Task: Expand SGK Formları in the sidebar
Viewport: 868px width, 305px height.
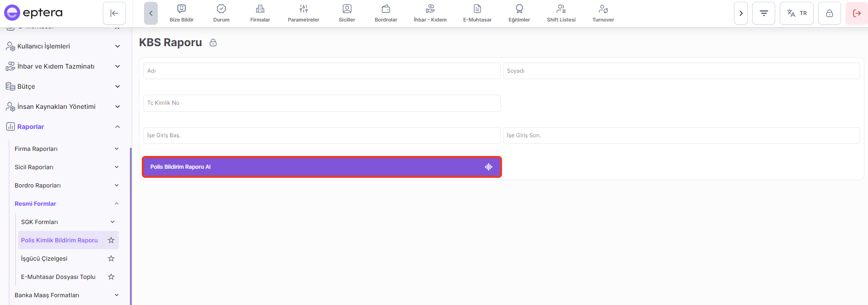Action: click(113, 222)
